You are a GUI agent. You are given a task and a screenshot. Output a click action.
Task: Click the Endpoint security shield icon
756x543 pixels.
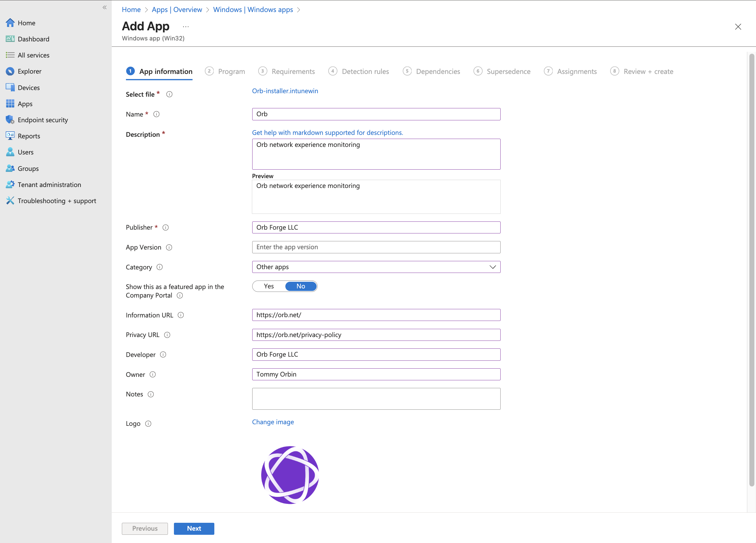[x=10, y=120]
